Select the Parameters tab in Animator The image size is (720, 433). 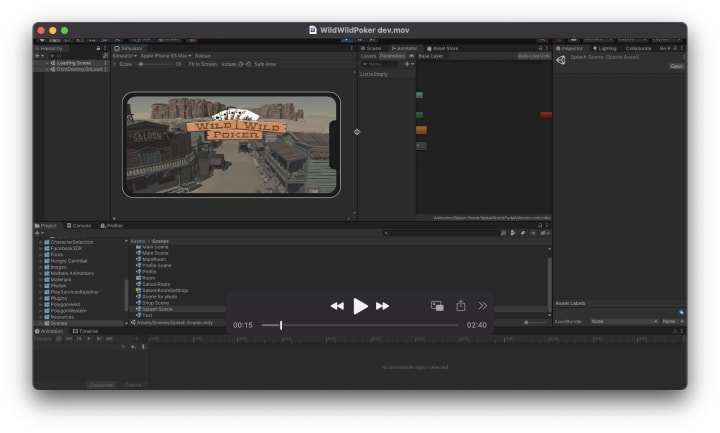coord(392,56)
